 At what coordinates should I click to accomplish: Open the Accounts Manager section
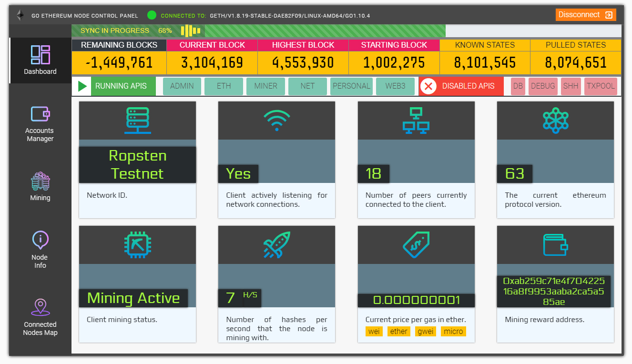[x=40, y=124]
